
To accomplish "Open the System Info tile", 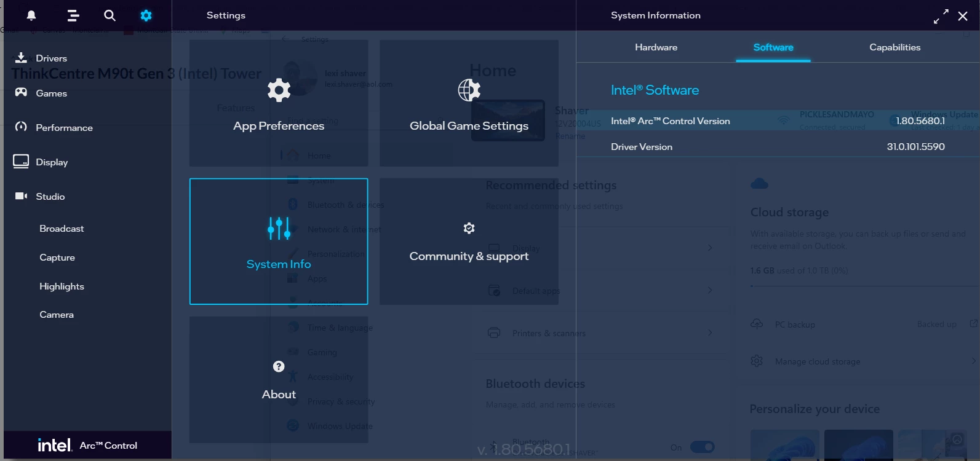I will tap(279, 242).
